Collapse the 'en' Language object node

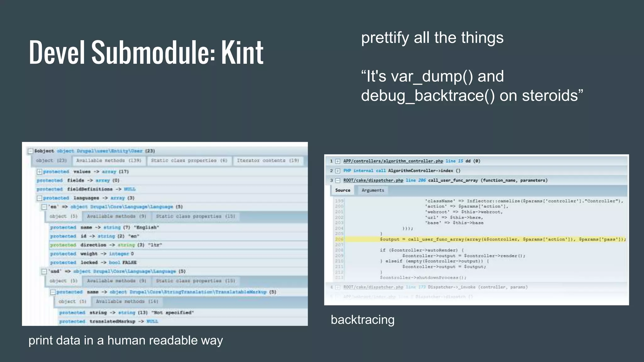pos(44,207)
